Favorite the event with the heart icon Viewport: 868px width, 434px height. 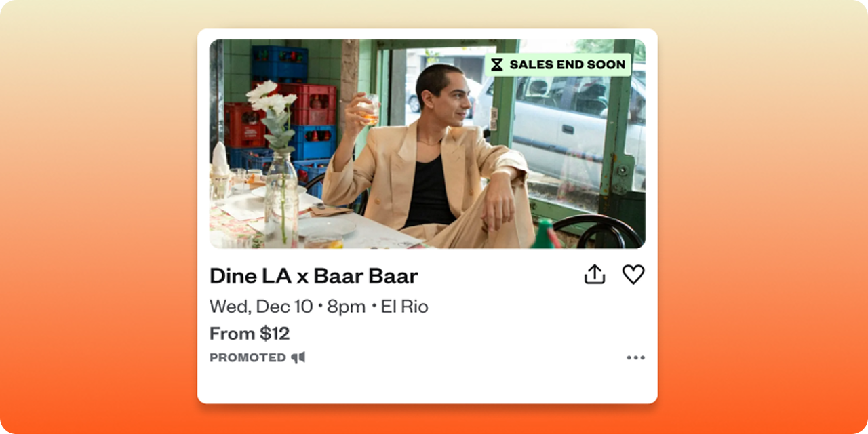coord(633,275)
